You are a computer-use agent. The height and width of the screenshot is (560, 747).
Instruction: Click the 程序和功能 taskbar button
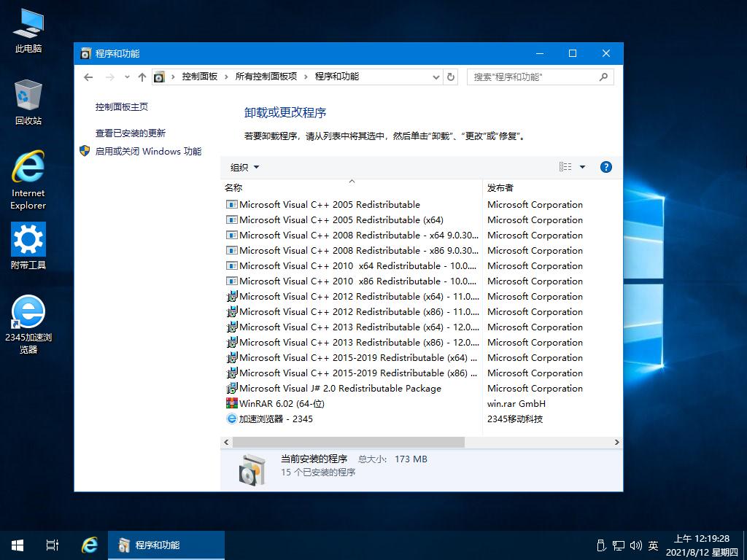166,545
